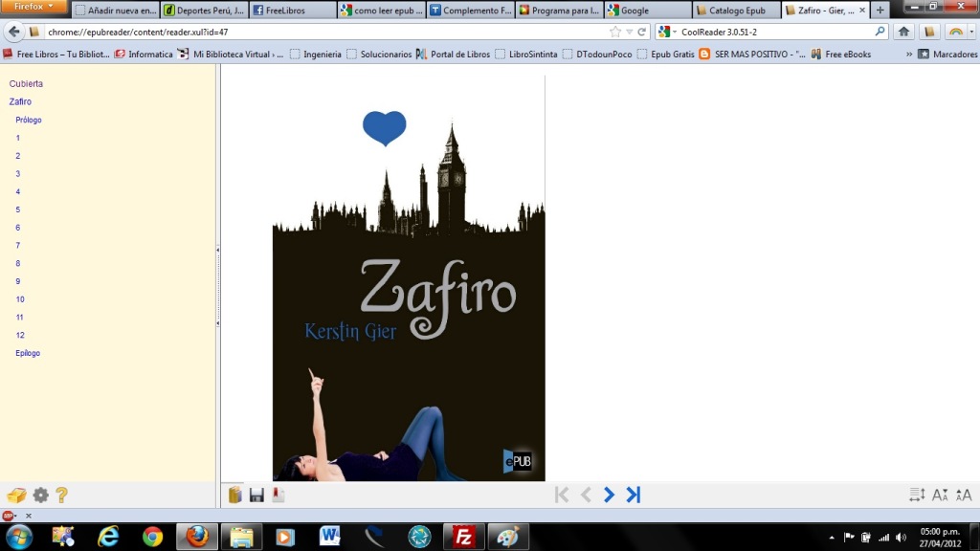Click the help question mark icon

(61, 495)
